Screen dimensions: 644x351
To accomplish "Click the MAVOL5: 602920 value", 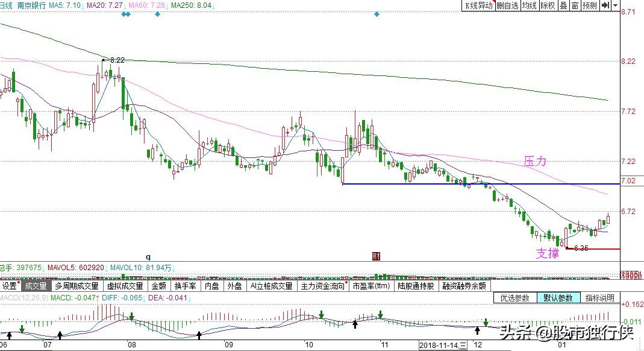I will tap(77, 268).
